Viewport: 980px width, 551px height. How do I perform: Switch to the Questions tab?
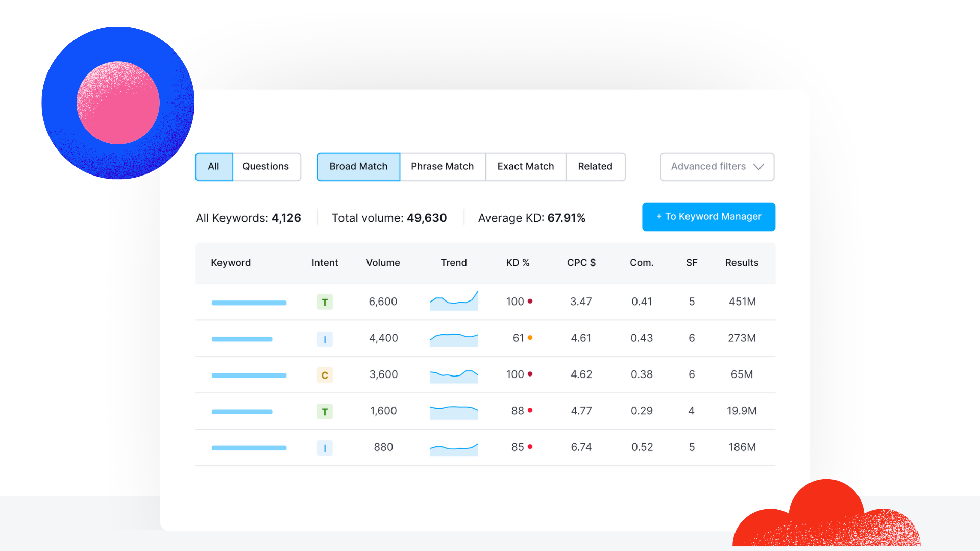(266, 167)
